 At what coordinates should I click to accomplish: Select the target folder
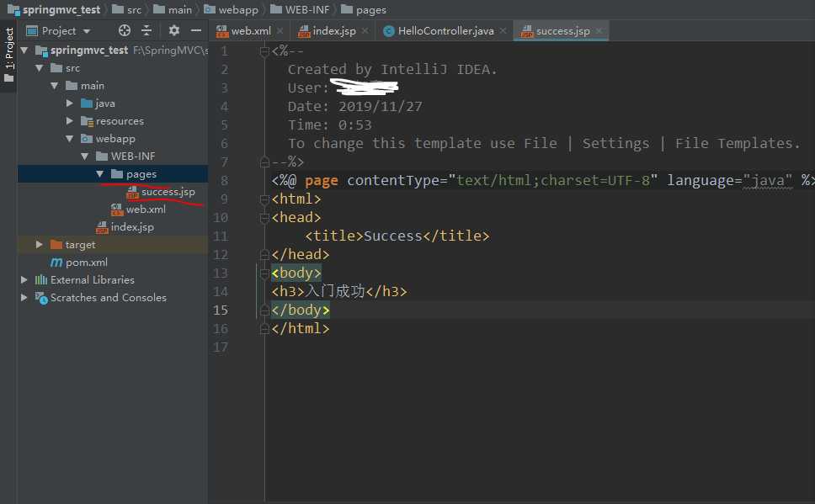pos(72,245)
